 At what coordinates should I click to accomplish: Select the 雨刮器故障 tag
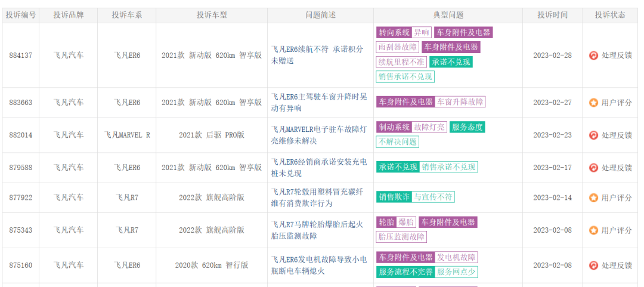pyautogui.click(x=397, y=47)
